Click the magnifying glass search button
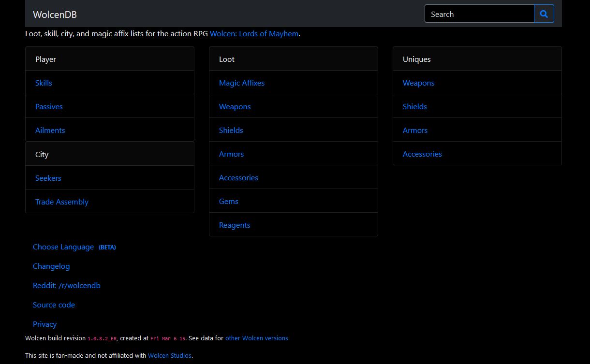The height and width of the screenshot is (364, 590). coord(544,14)
